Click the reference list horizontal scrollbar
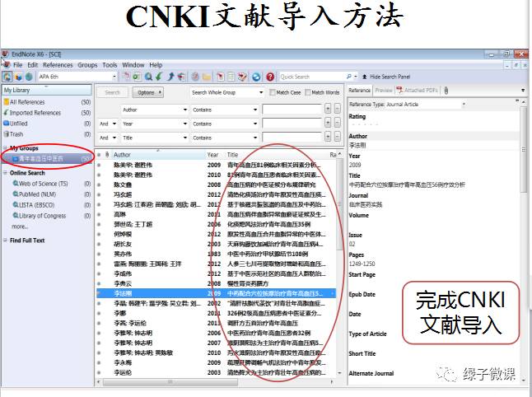 coord(170,382)
